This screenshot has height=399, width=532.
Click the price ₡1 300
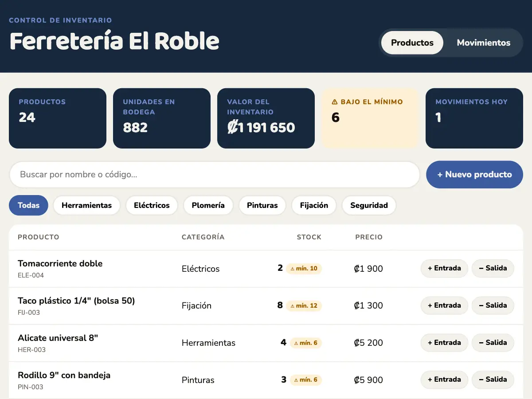(368, 305)
